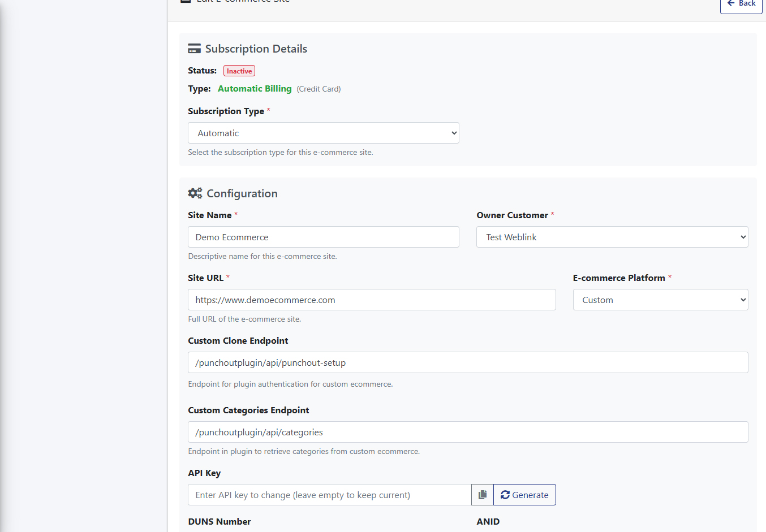Click the credit card icon beside Subscription Details
Screen dimensions: 766x532
[194, 49]
